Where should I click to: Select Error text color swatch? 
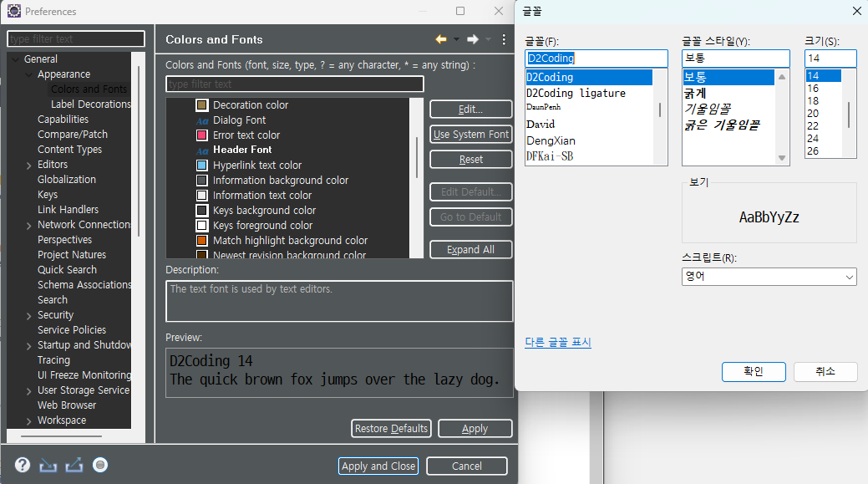202,135
